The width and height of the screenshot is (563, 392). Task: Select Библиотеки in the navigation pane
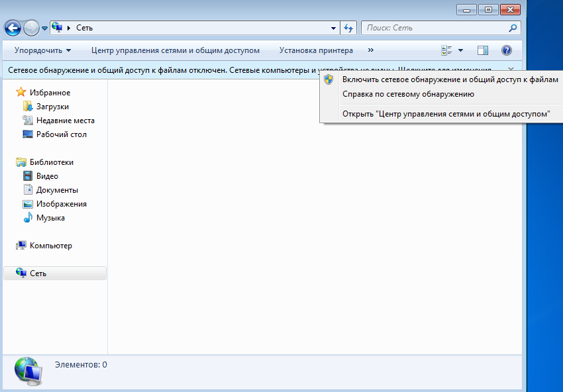(x=52, y=162)
